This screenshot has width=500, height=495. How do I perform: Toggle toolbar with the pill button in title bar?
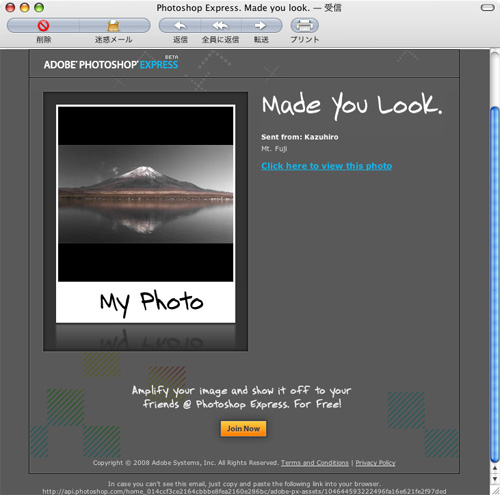point(487,8)
